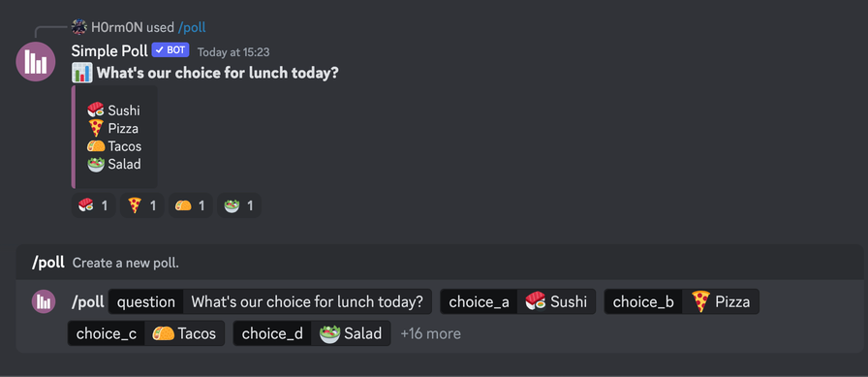Click the bar chart emoji in poll title
Screen dimensions: 868x377
(x=82, y=73)
